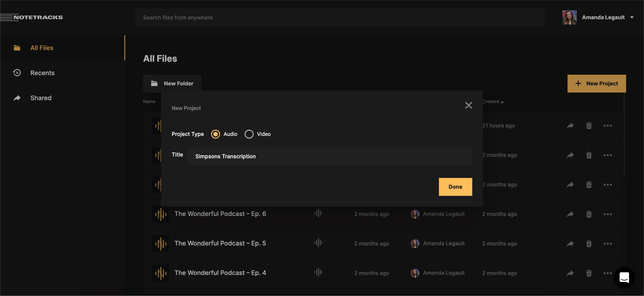Open more options for Podcast Ep. 6

coord(608,214)
